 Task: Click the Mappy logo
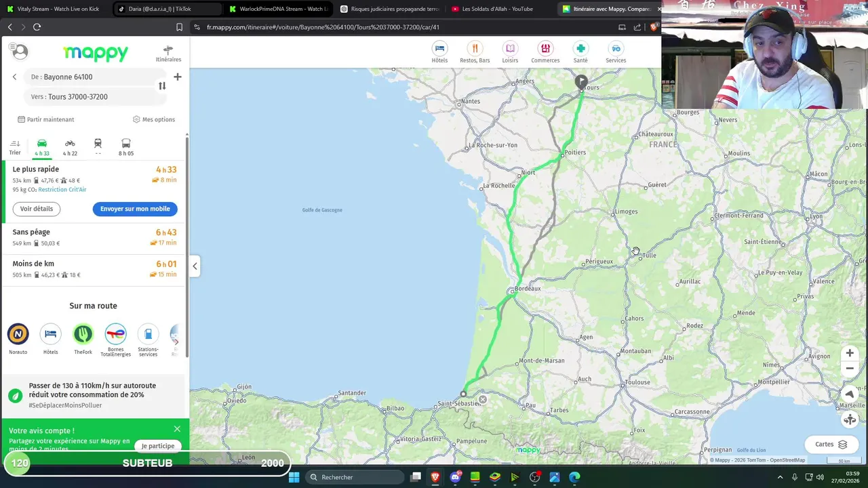pos(96,53)
